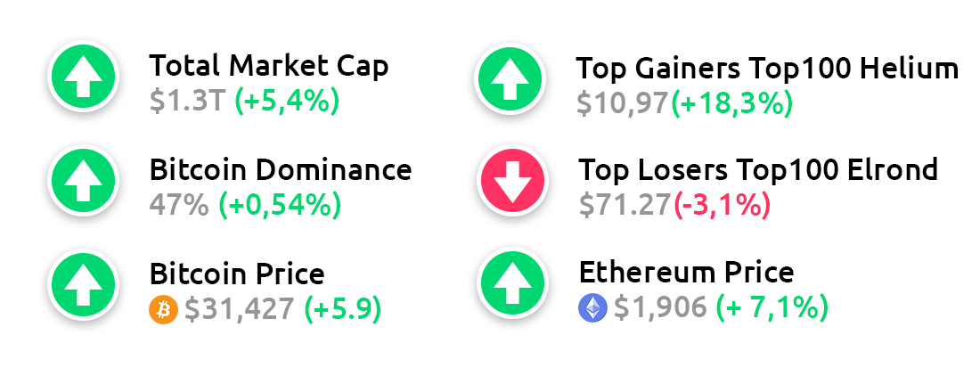
Task: Click the (+5,4%) market cap change
Action: click(287, 102)
